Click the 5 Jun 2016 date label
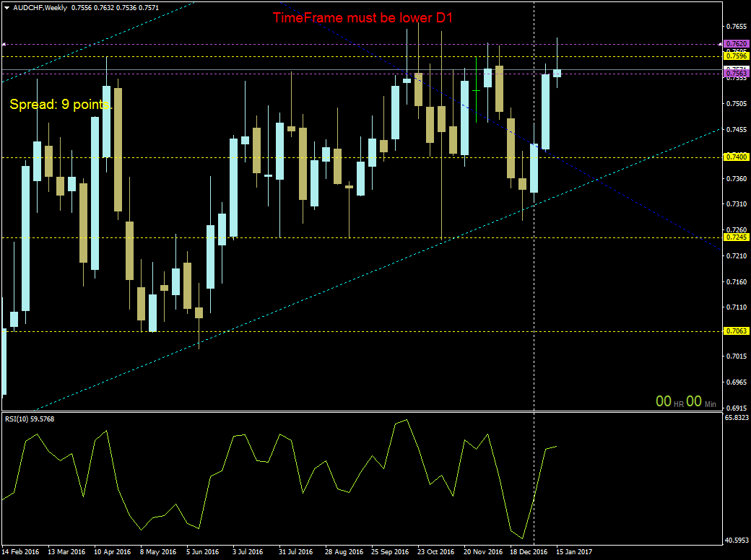Viewport: 751px width, 560px height. (x=204, y=552)
